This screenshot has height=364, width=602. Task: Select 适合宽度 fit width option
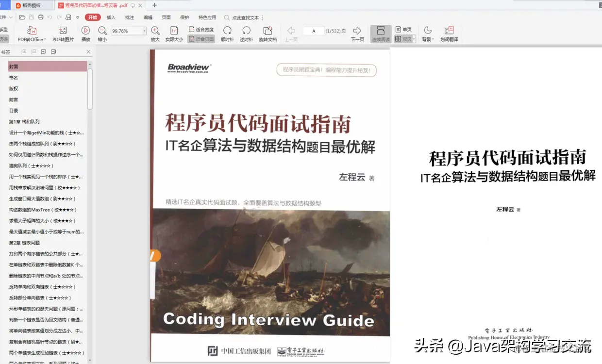click(x=201, y=30)
